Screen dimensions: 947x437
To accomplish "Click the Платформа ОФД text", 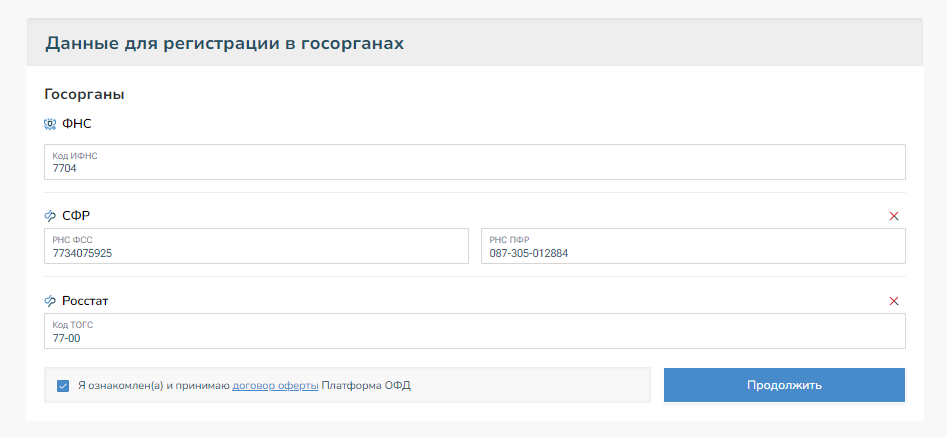I will (366, 385).
